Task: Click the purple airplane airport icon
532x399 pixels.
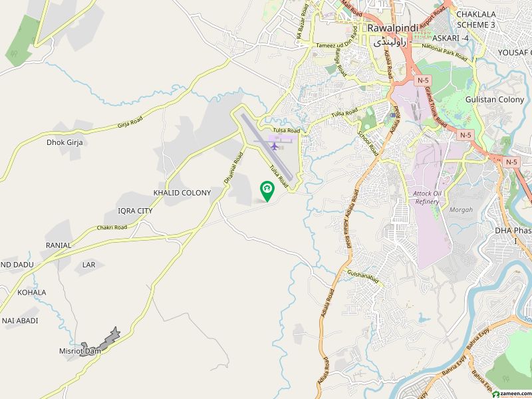Action: tap(275, 146)
